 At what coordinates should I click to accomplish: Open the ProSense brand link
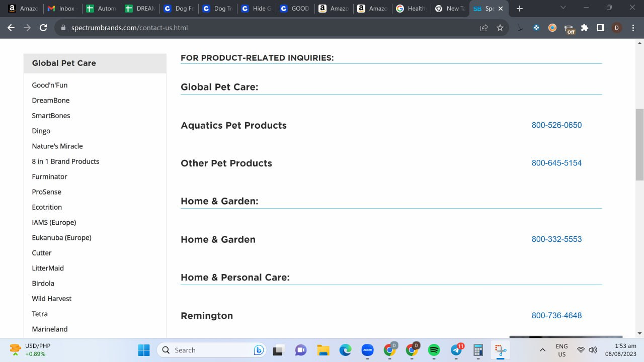[47, 192]
